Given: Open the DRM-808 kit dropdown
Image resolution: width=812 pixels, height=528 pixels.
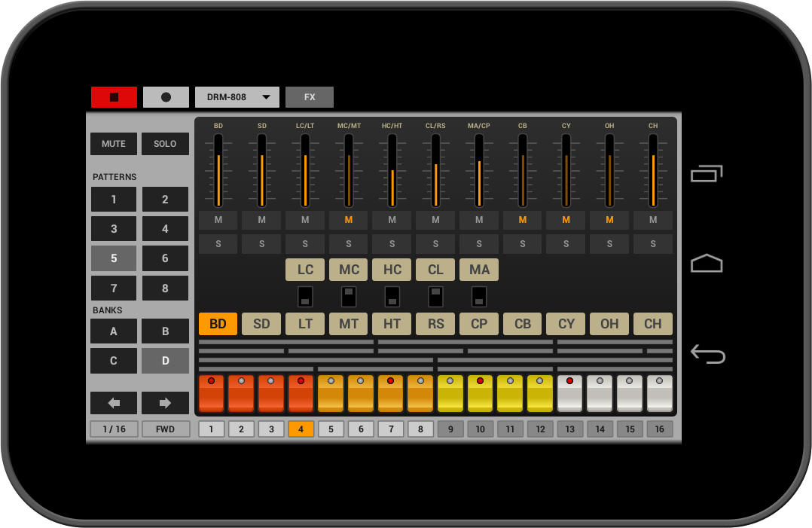Looking at the screenshot, I should [x=237, y=97].
